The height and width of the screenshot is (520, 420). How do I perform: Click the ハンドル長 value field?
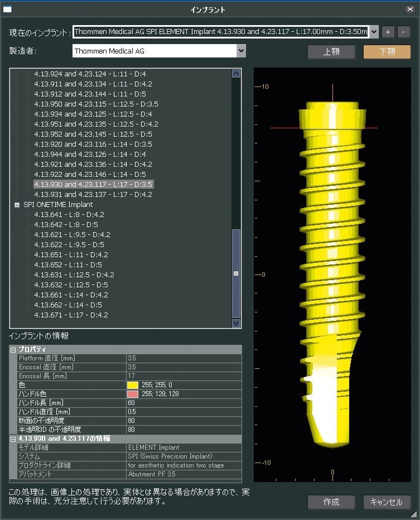[184, 403]
